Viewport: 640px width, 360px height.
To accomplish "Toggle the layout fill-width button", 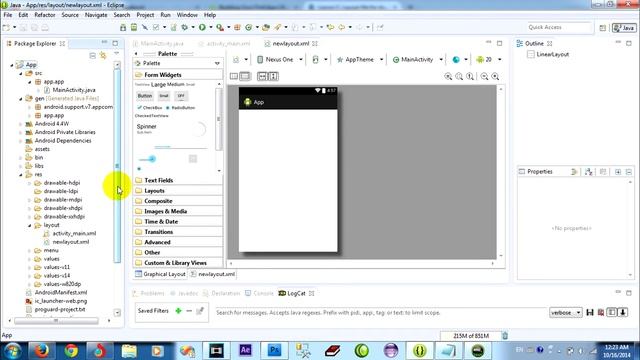I will tap(262, 76).
